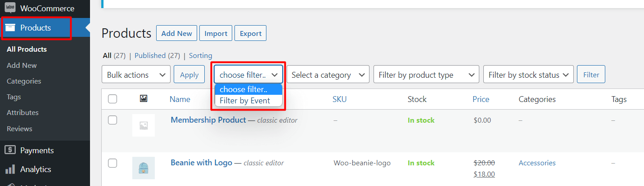This screenshot has height=186, width=644.
Task: Click the Products archive box icon
Action: pyautogui.click(x=10, y=28)
